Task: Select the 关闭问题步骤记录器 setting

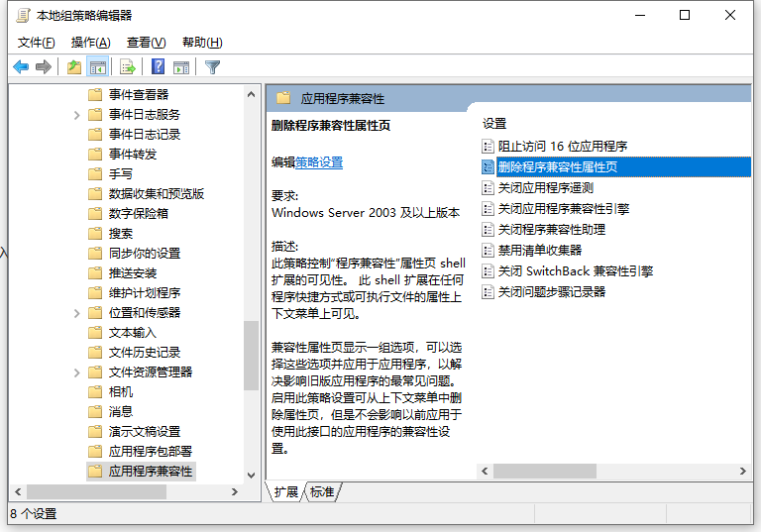Action: (x=551, y=291)
